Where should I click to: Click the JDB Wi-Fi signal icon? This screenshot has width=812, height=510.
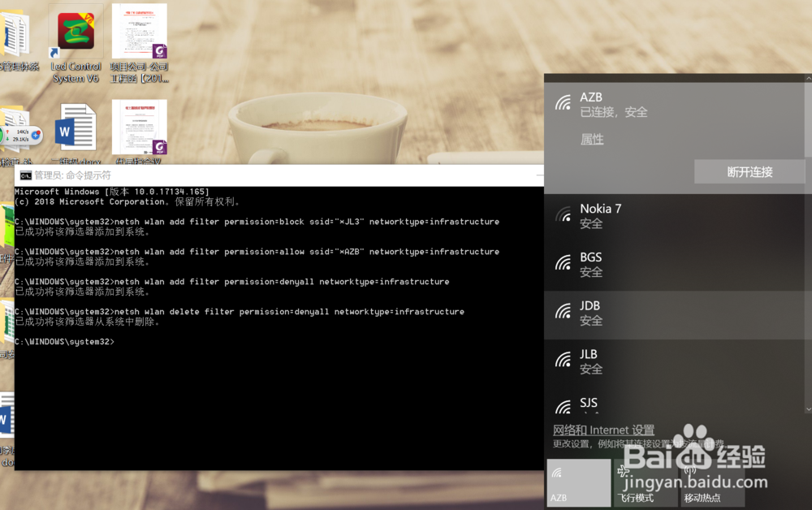coord(563,311)
